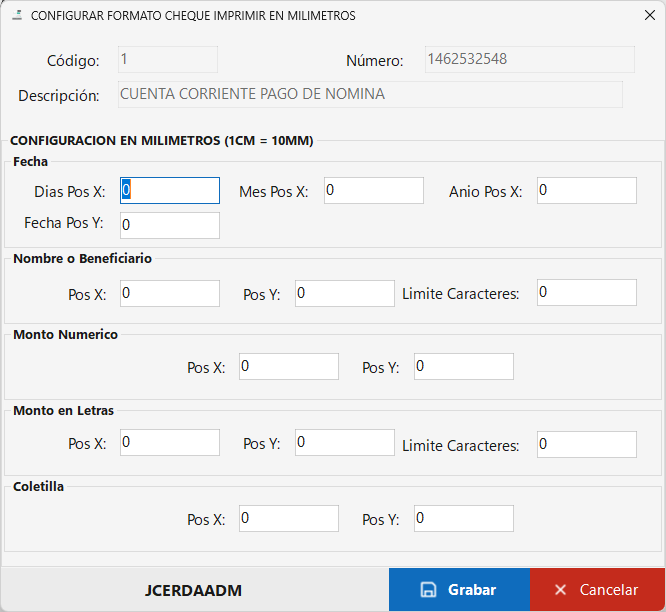Viewport: 666px width, 612px height.
Task: Click the Grabar save button
Action: click(459, 589)
